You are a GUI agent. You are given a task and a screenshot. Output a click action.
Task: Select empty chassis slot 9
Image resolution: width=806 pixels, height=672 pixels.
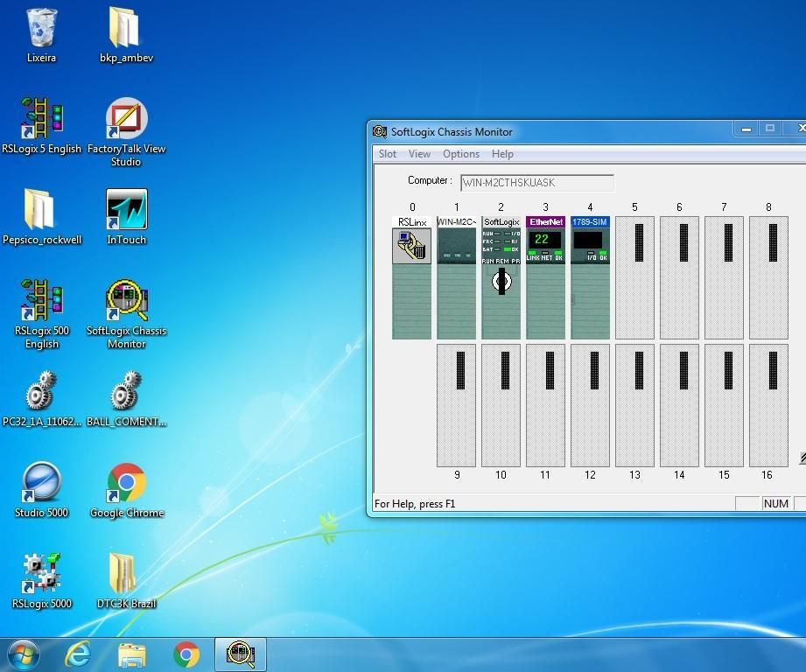(457, 405)
